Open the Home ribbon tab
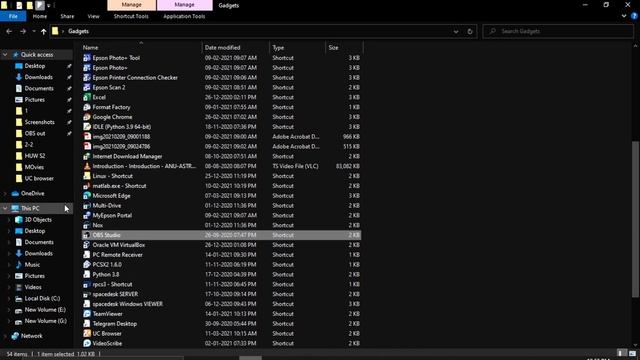This screenshot has height=360, width=640. click(40, 16)
